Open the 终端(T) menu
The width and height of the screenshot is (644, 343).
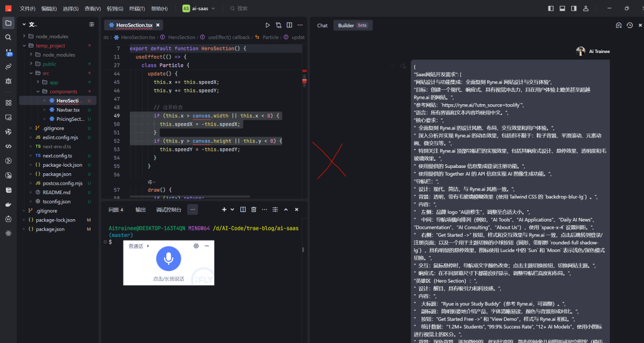137,8
